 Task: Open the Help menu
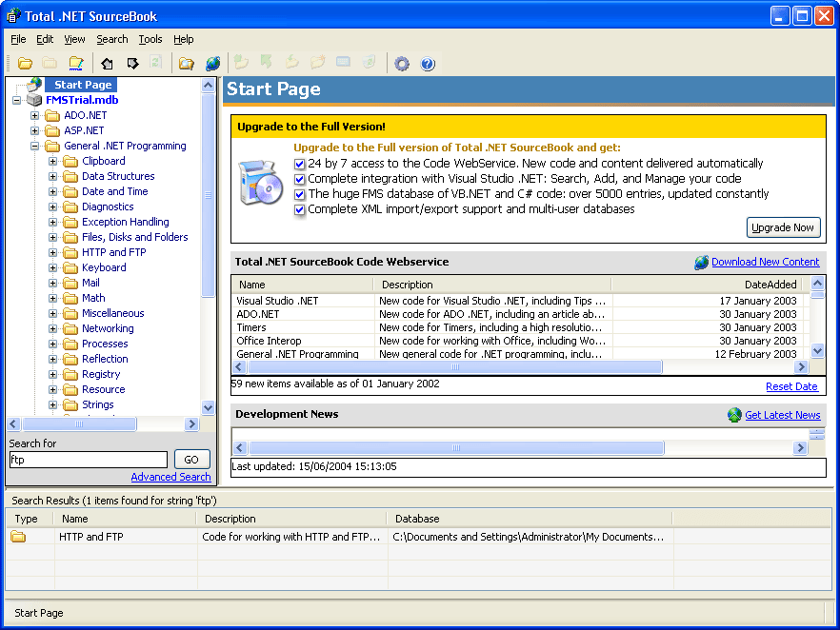[183, 39]
